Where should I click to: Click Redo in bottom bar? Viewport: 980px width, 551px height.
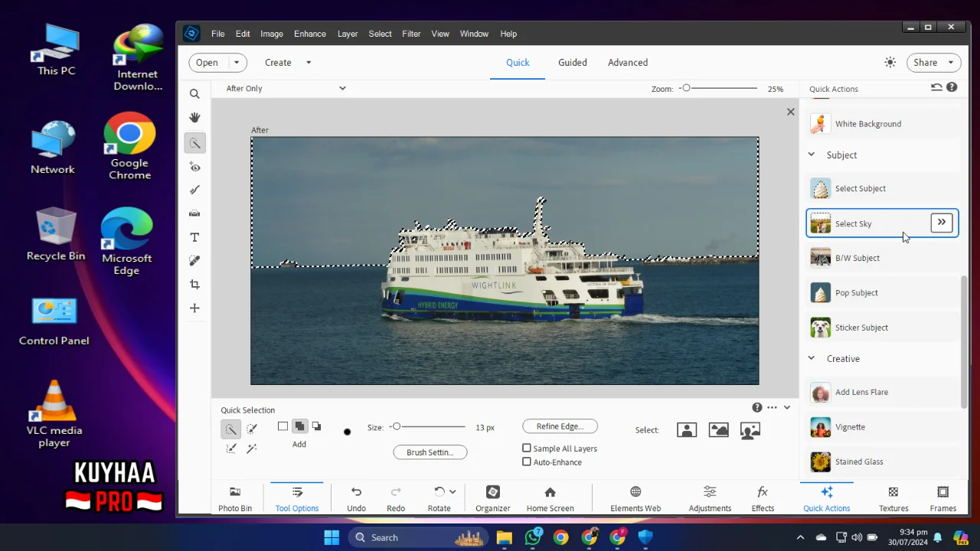(396, 499)
